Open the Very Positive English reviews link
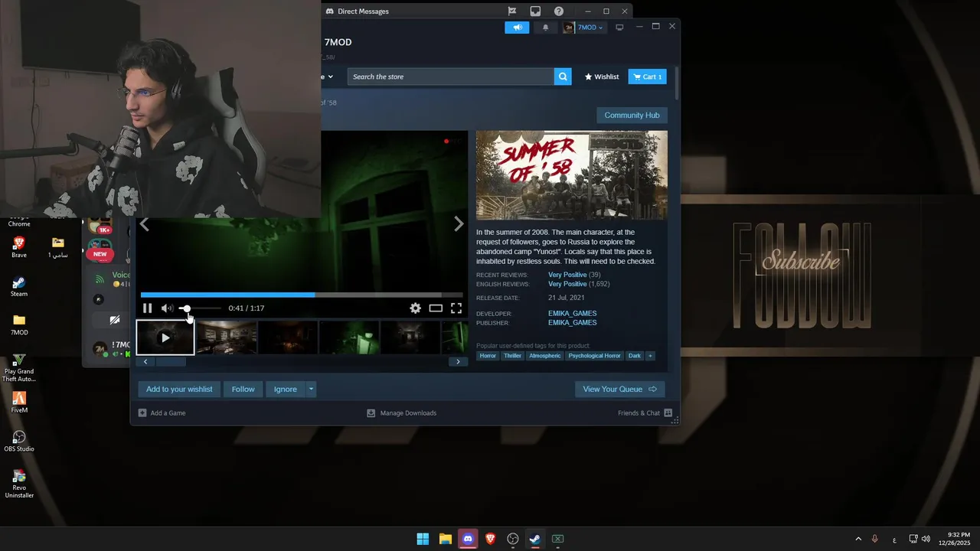 coord(567,284)
